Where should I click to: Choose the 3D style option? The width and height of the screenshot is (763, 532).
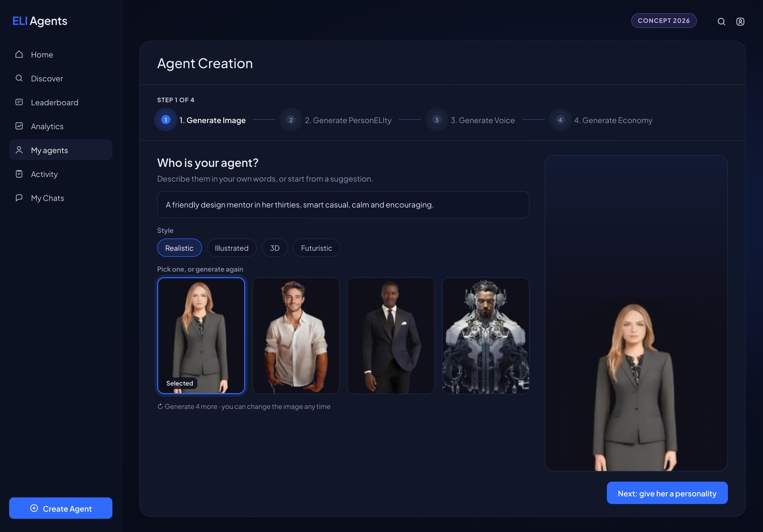pyautogui.click(x=275, y=248)
